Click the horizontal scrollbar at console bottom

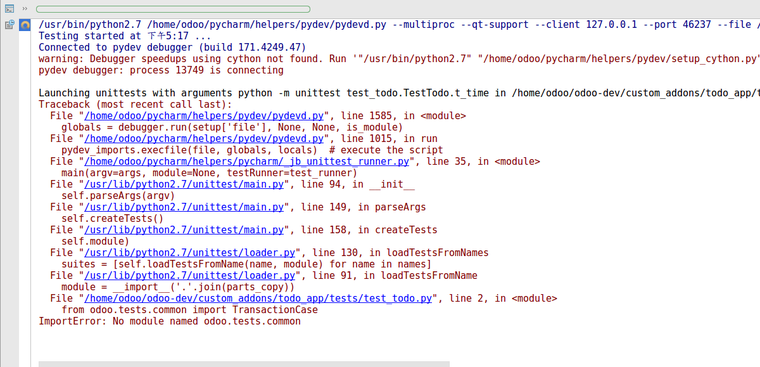pos(244,364)
